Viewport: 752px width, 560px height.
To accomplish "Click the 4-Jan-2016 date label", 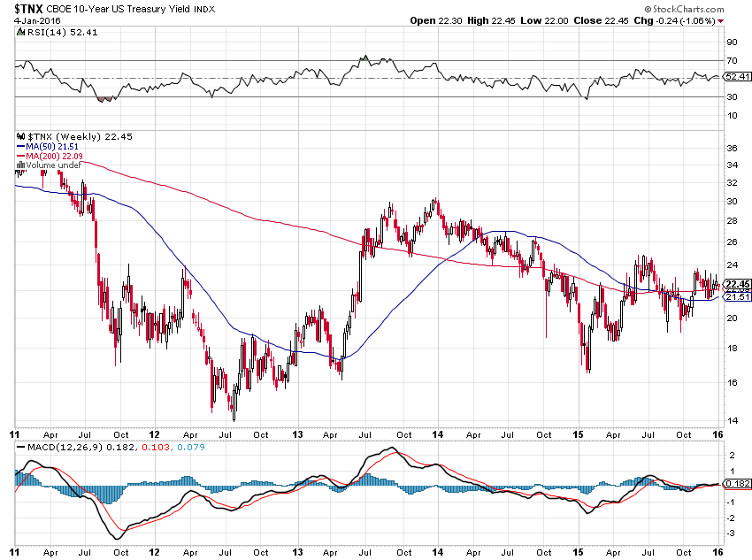I will click(34, 20).
